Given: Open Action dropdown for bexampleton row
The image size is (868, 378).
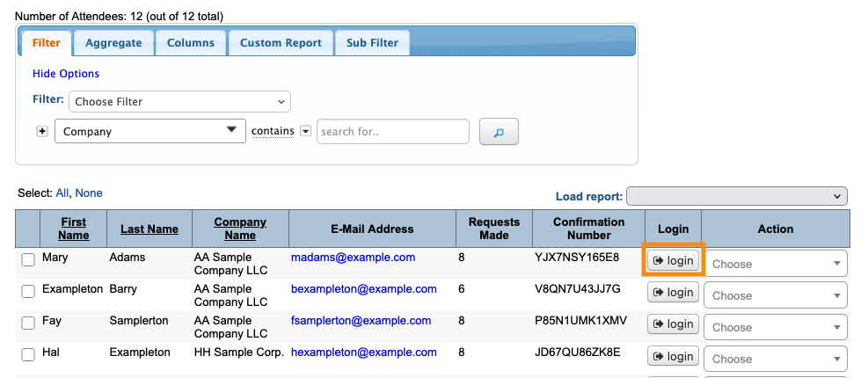Looking at the screenshot, I should click(775, 295).
